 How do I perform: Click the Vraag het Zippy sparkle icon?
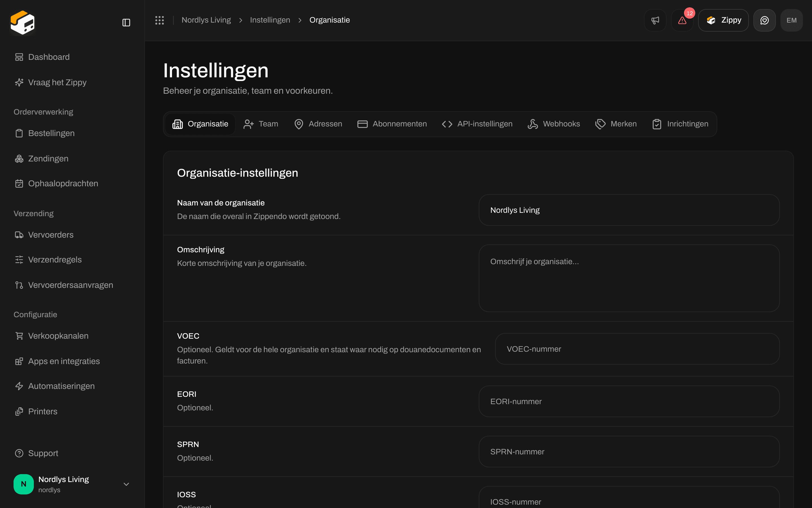[19, 82]
